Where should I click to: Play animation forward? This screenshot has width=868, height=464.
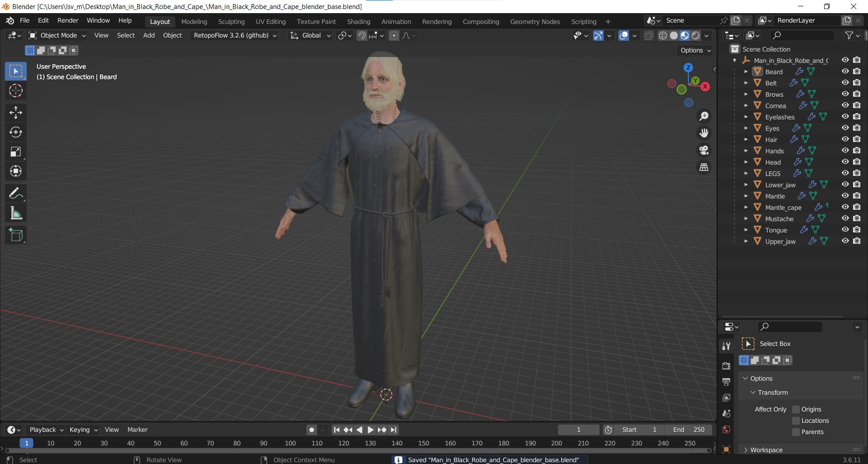371,430
